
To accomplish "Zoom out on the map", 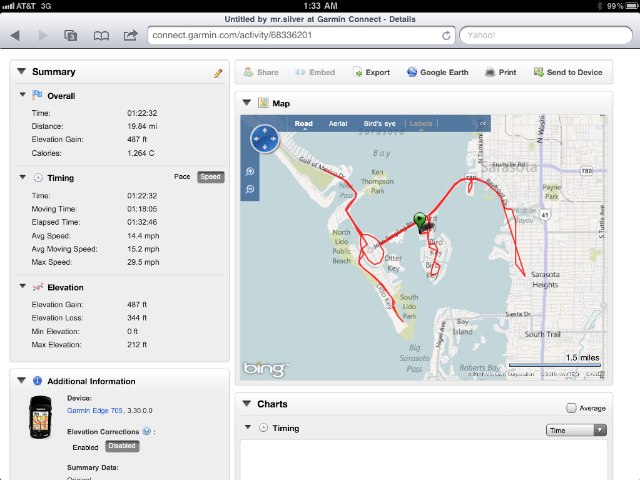I will click(249, 187).
